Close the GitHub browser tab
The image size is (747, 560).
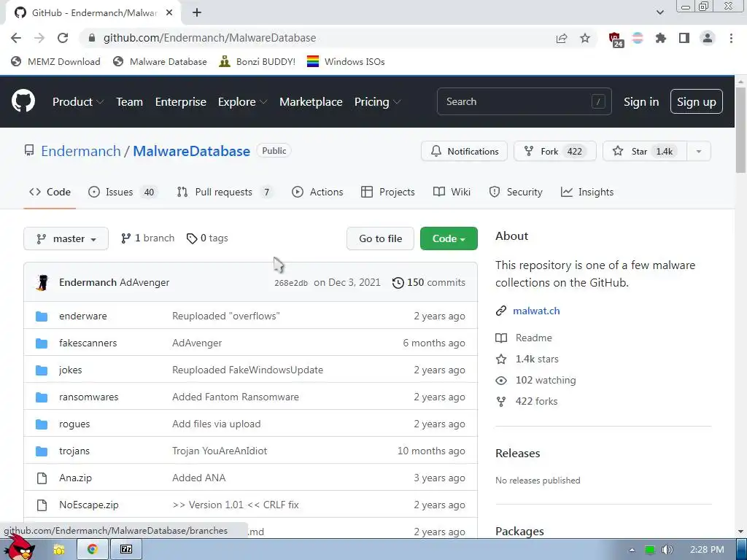[x=169, y=13]
